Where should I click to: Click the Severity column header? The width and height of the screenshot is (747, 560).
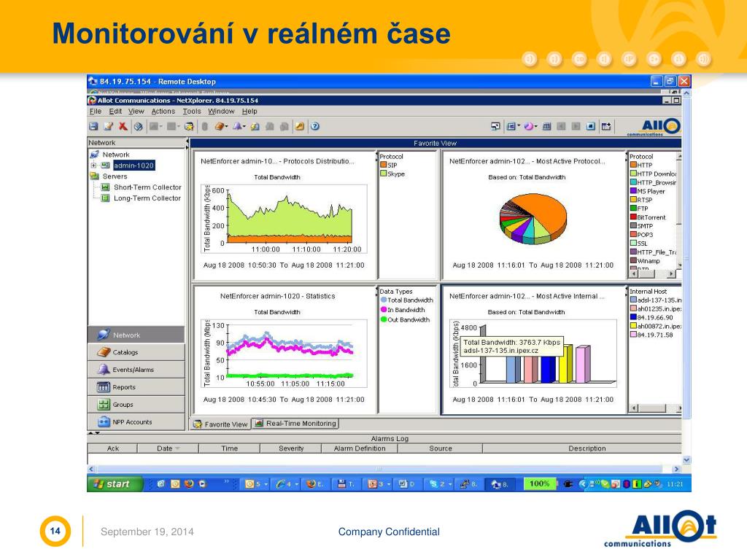[x=290, y=448]
